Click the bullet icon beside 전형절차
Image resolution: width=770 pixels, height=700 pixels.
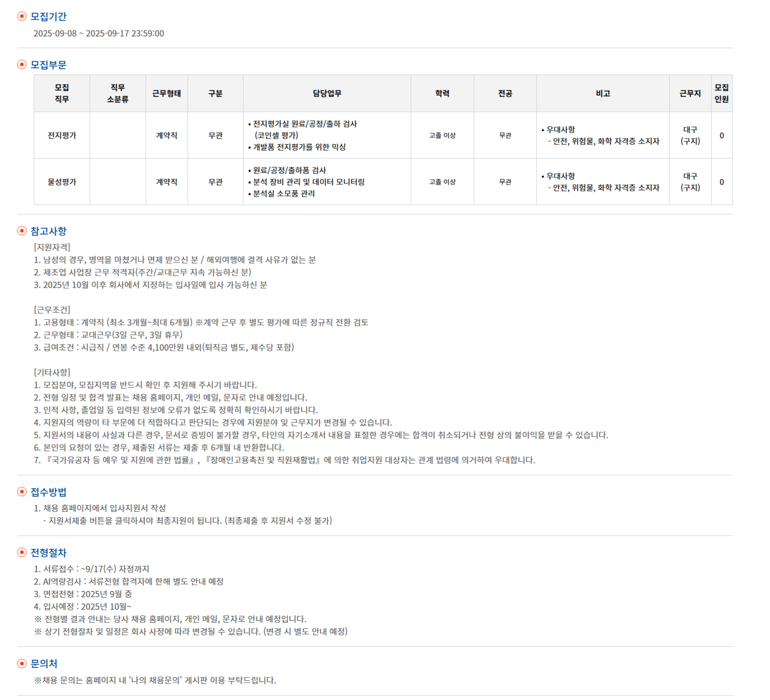(x=21, y=553)
